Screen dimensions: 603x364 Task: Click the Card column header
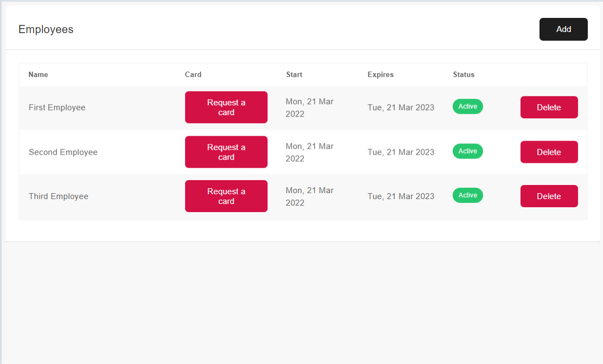(193, 75)
